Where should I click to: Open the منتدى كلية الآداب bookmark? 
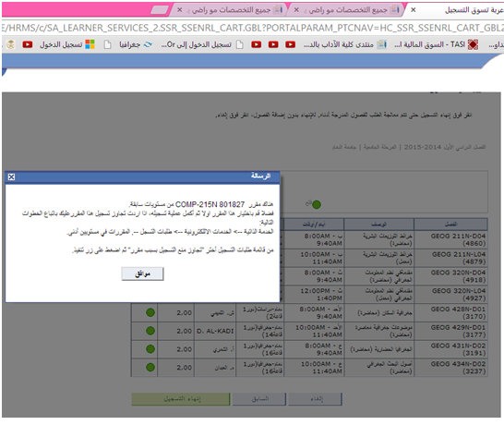tap(345, 44)
